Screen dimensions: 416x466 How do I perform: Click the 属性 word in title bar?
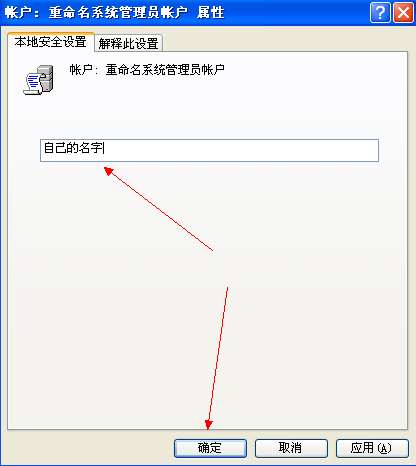tap(210, 13)
